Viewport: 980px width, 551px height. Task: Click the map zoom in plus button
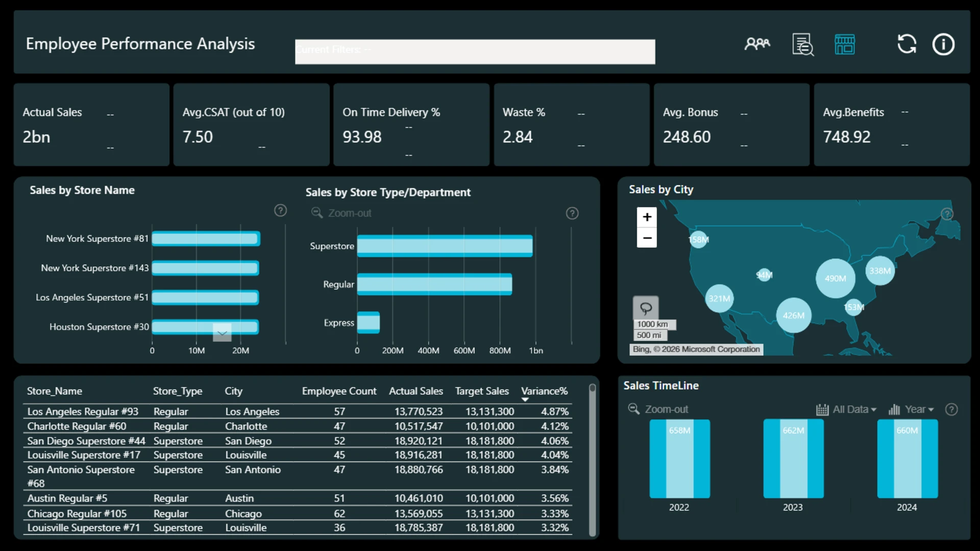647,217
